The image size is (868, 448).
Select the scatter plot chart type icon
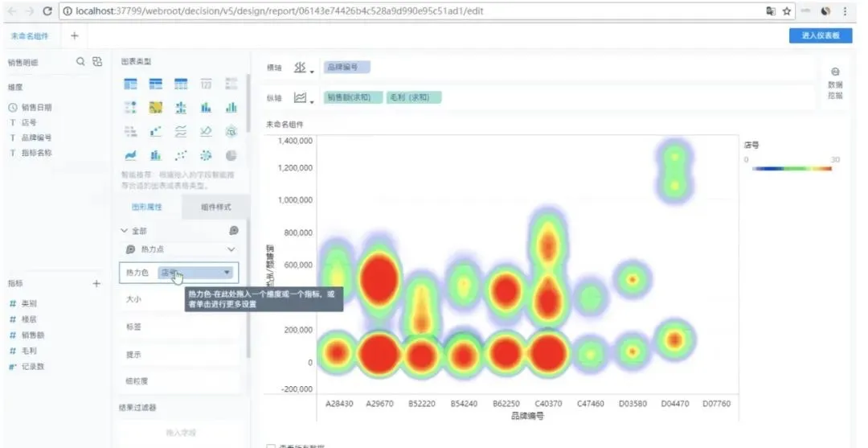pyautogui.click(x=182, y=155)
